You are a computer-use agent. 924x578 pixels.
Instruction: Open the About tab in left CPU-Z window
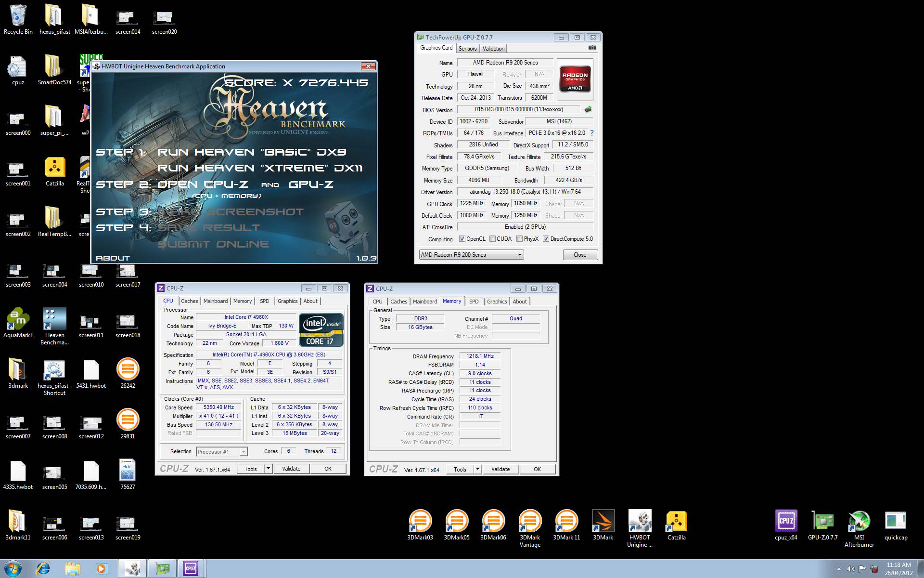[x=310, y=301]
